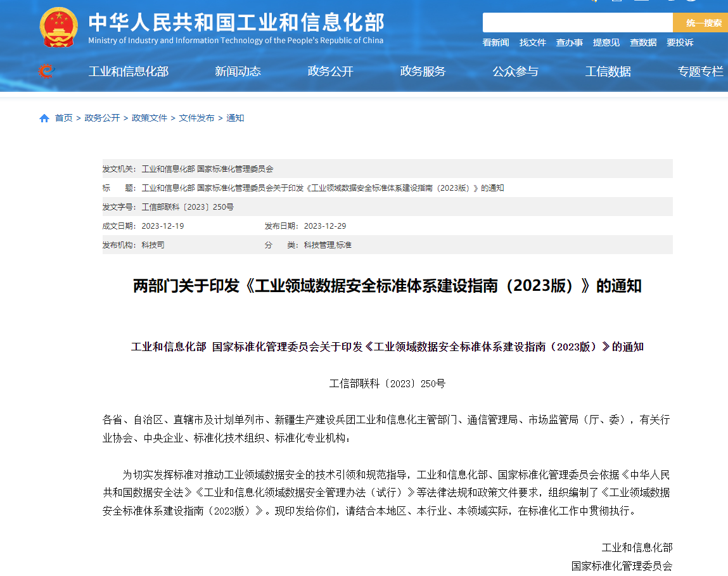Open 政务公开 in the breadcrumb

pos(102,118)
